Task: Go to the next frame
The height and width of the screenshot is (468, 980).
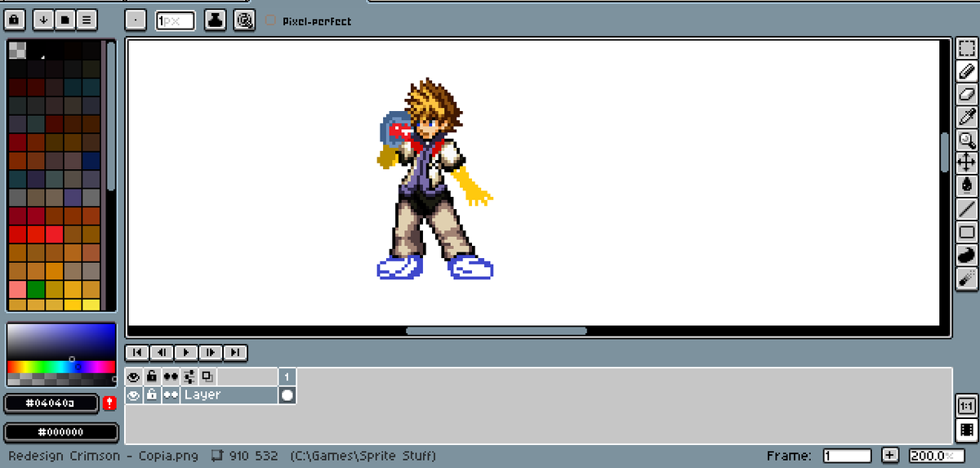Action: (x=211, y=352)
